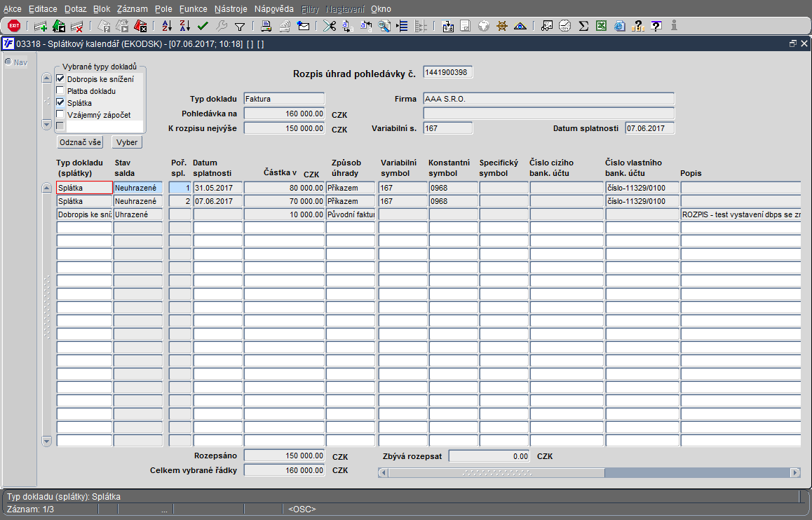This screenshot has height=520, width=812.
Task: Click the green save record icon
Action: tap(58, 26)
